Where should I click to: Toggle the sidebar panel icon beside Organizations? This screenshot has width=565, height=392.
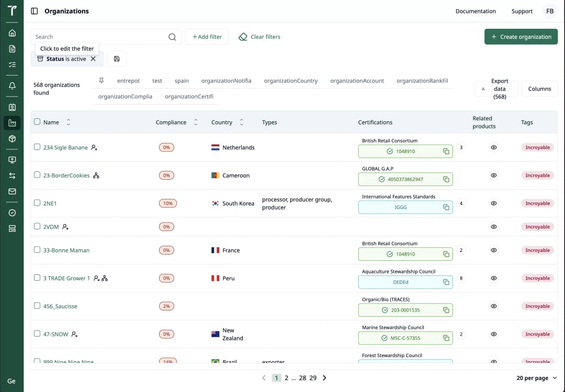pos(35,11)
